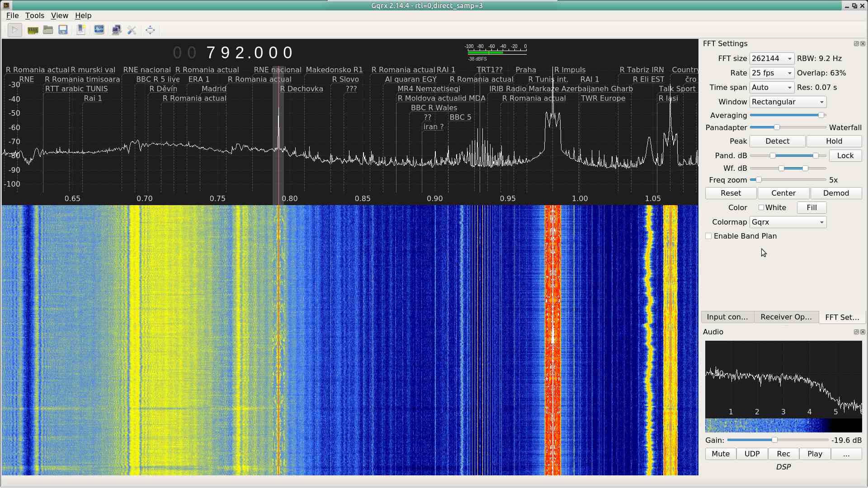868x488 pixels.
Task: Open remote control settings tools icon
Action: click(132, 30)
